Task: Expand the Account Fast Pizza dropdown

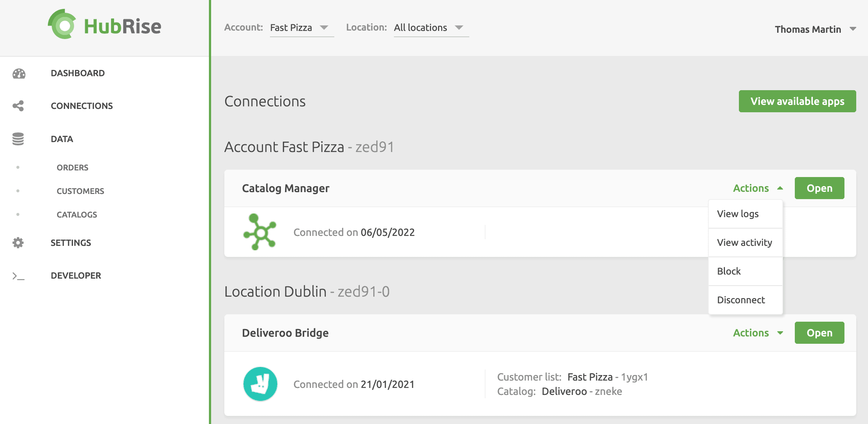Action: [x=302, y=28]
